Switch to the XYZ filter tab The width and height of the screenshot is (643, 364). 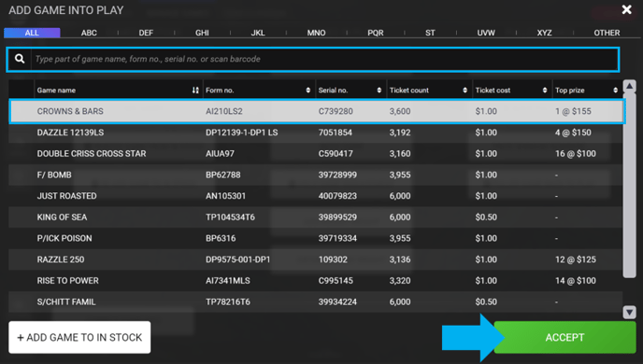click(545, 33)
